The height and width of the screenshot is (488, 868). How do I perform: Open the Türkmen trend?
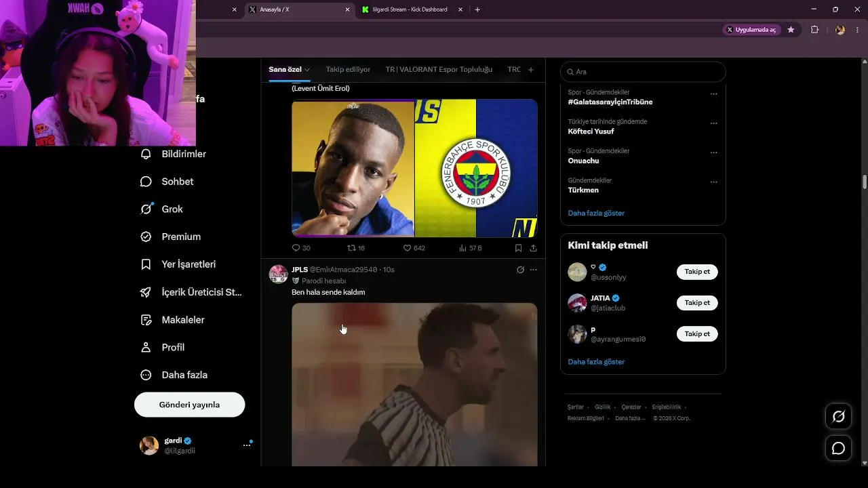[x=583, y=190]
